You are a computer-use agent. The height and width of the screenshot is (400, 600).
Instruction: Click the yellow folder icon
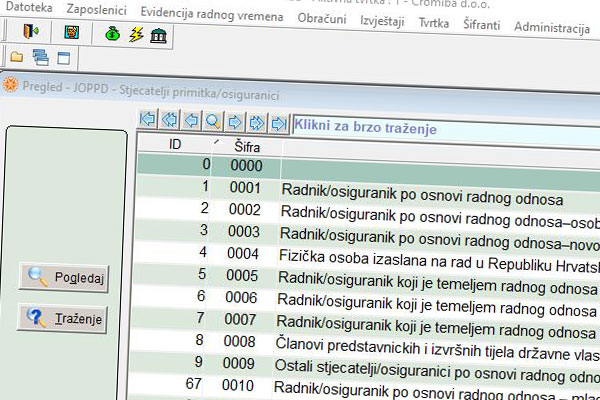(x=16, y=57)
